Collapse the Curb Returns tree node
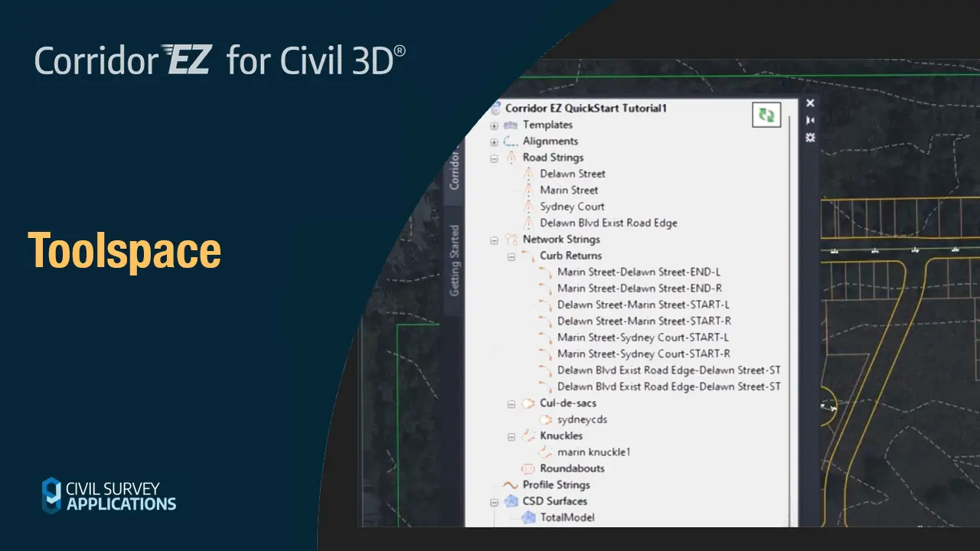Image resolution: width=980 pixels, height=551 pixels. [511, 256]
